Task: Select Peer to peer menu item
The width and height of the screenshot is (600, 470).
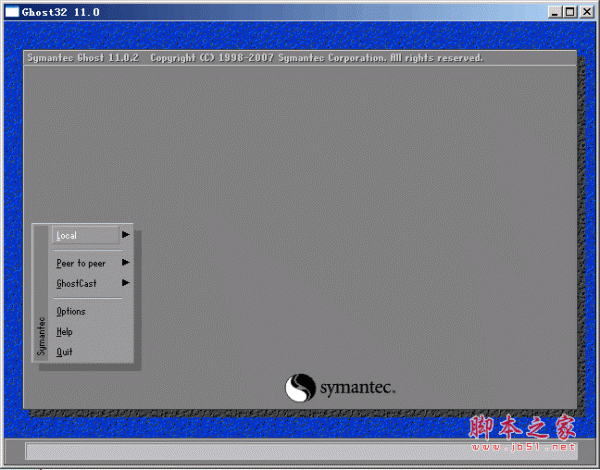Action: coord(81,263)
